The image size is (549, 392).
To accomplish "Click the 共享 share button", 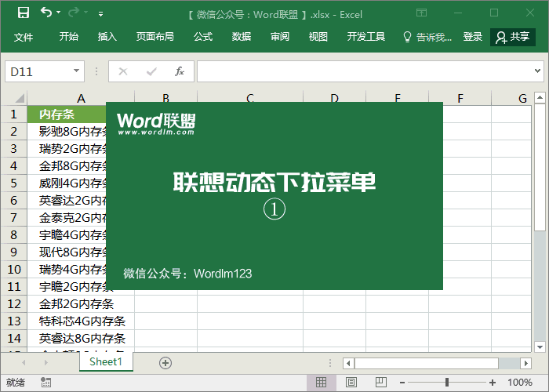I will tap(513, 37).
